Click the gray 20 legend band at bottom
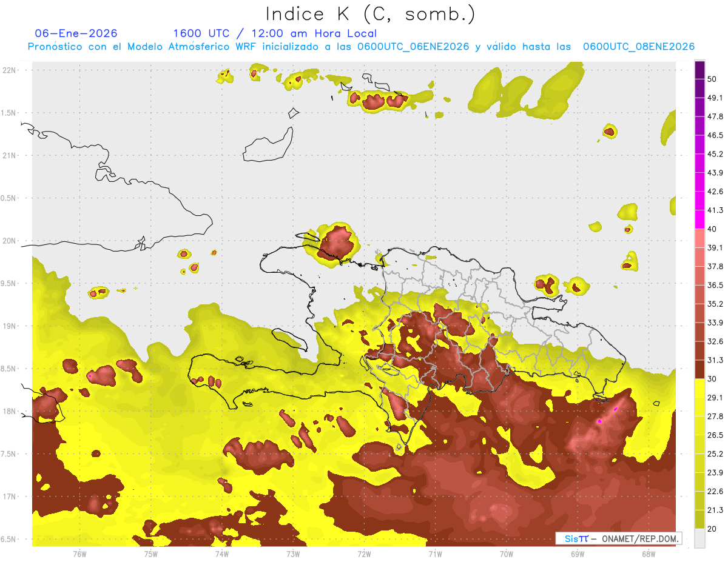The height and width of the screenshot is (562, 728). (699, 538)
